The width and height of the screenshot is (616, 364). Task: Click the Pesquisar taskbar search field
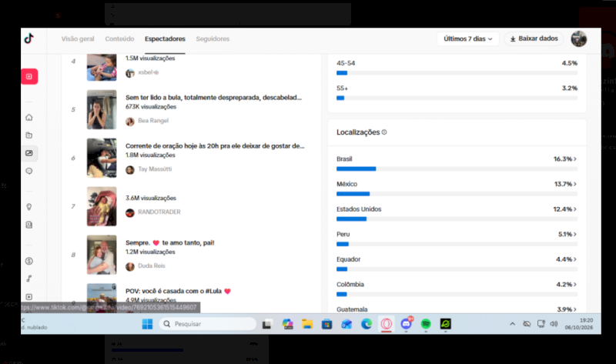(x=207, y=324)
